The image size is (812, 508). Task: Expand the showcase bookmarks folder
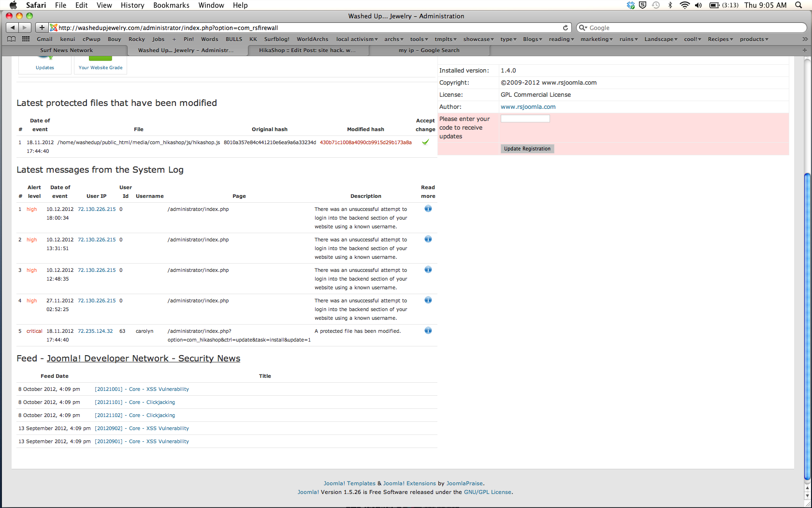[x=478, y=39]
